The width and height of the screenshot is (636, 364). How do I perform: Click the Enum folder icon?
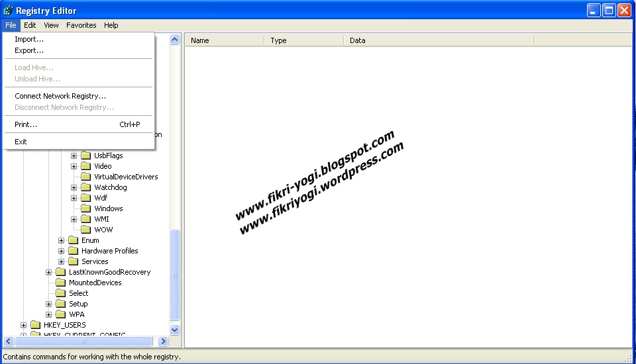click(x=73, y=240)
